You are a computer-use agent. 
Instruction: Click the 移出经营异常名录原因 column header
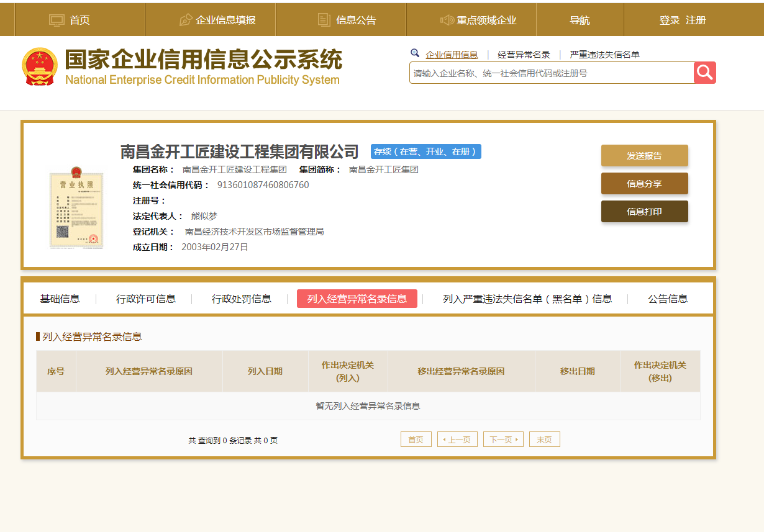(461, 371)
